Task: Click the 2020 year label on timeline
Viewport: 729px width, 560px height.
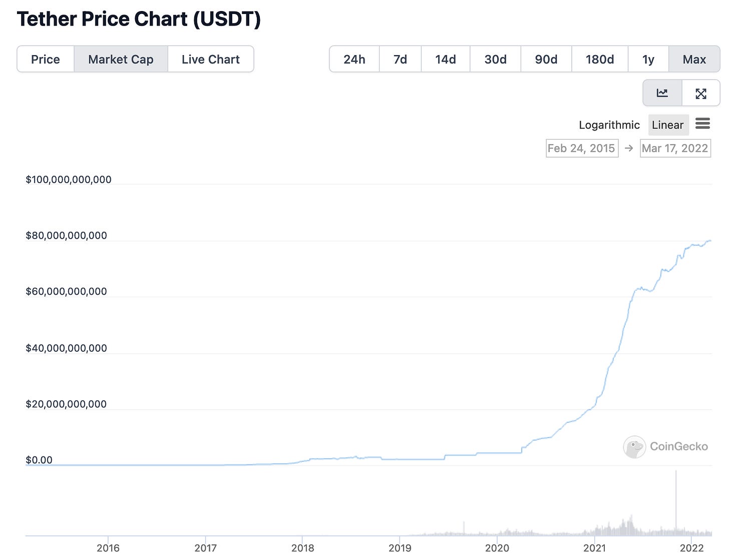Action: coord(497,548)
